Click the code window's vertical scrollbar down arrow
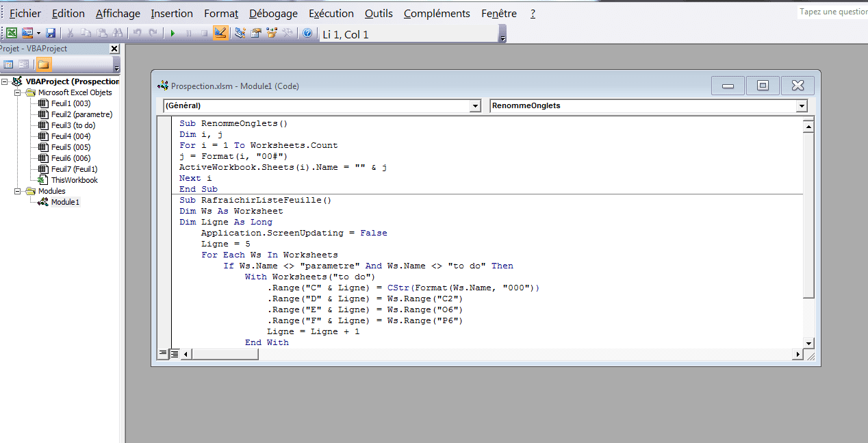The width and height of the screenshot is (868, 443). pyautogui.click(x=808, y=342)
